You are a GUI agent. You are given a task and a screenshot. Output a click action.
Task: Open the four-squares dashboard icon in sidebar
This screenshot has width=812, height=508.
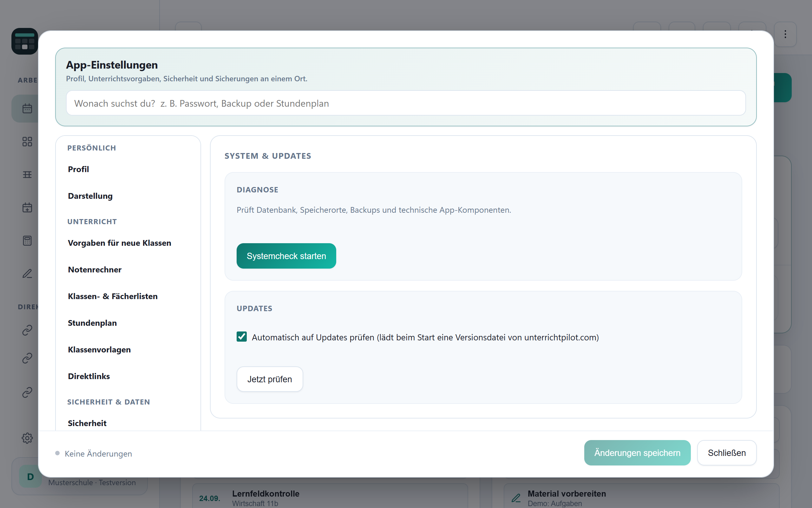pos(27,142)
